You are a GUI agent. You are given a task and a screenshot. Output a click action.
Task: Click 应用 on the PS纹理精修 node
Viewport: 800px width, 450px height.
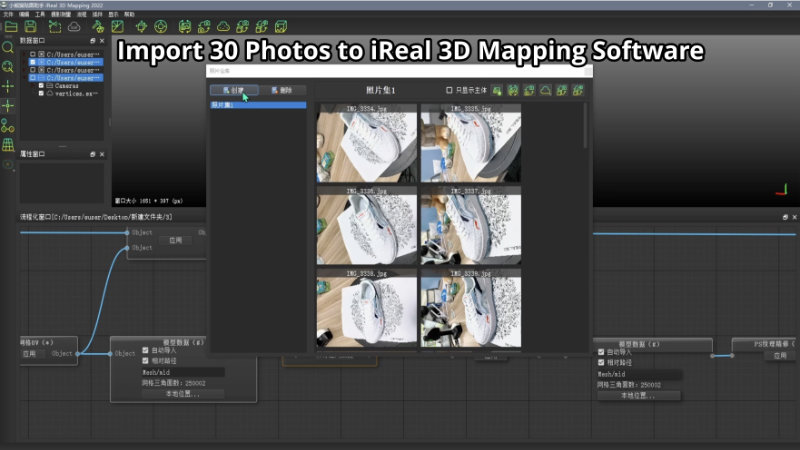click(x=780, y=356)
